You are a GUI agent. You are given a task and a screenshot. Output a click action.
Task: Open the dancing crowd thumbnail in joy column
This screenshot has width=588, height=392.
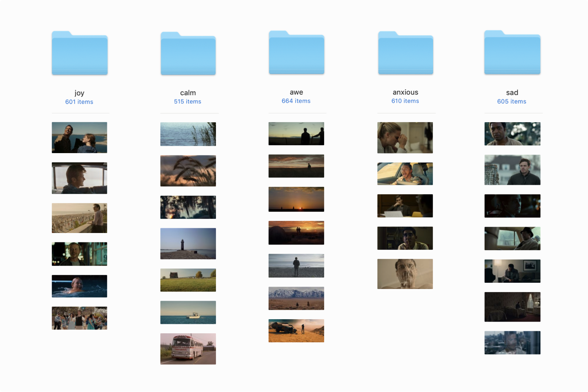80,318
